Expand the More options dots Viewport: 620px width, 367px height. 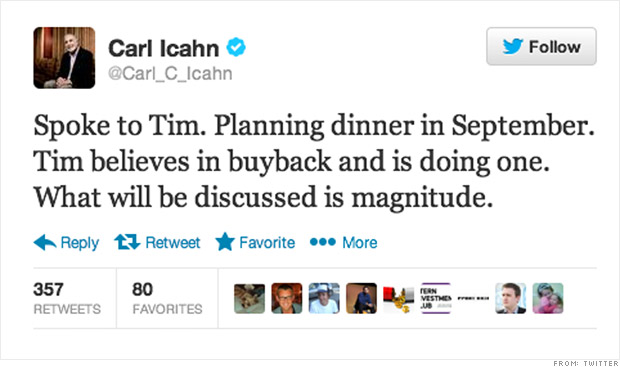pos(323,242)
